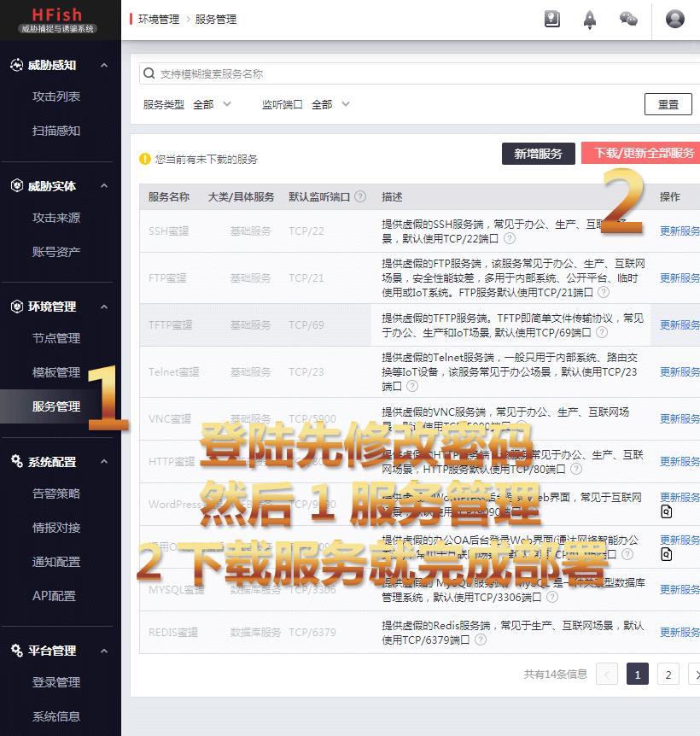The image size is (700, 736).
Task: Open 系统信息 in sidebar
Action: [x=56, y=716]
